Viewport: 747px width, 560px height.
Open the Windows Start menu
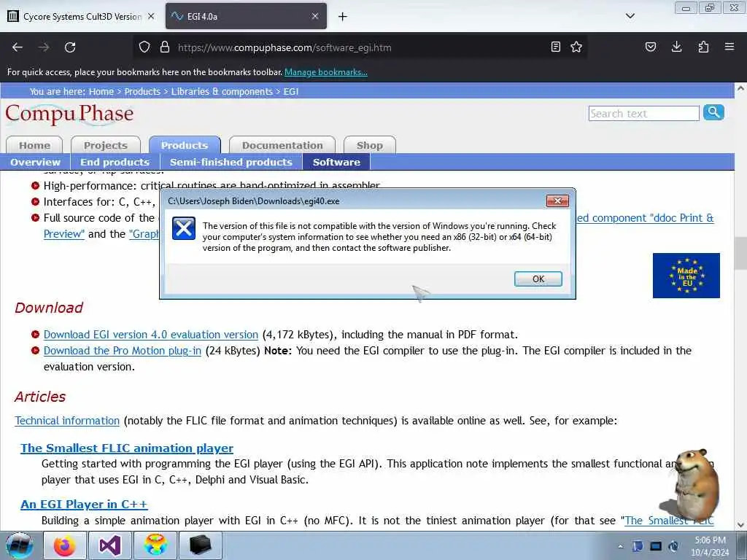[20, 545]
